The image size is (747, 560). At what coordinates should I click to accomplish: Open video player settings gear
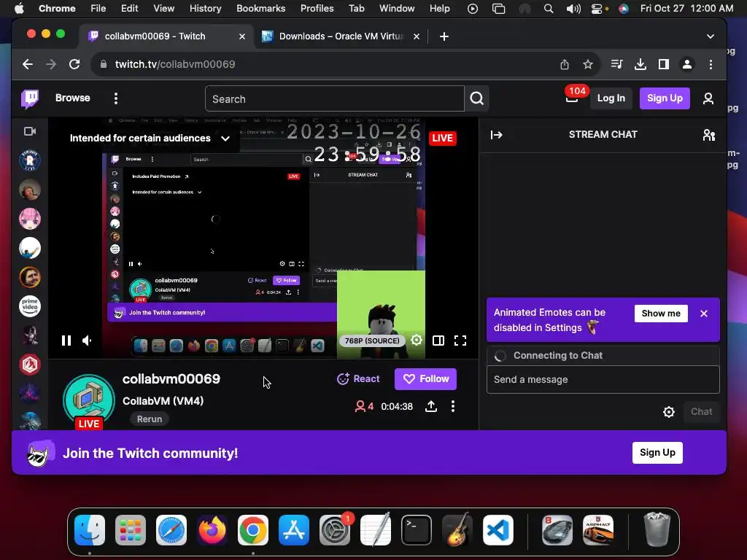click(417, 340)
